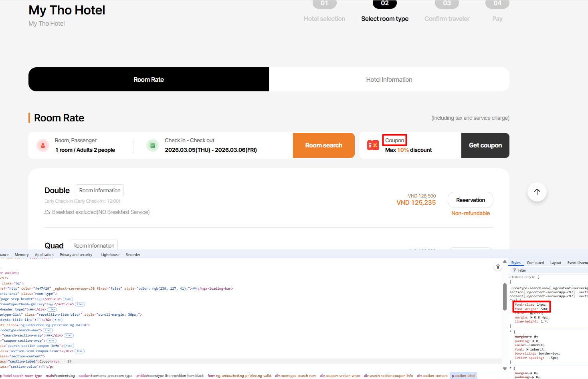Toggle flex badge on section-icon coupon-icon row
Screen dimensions: 588x379
tap(79, 351)
